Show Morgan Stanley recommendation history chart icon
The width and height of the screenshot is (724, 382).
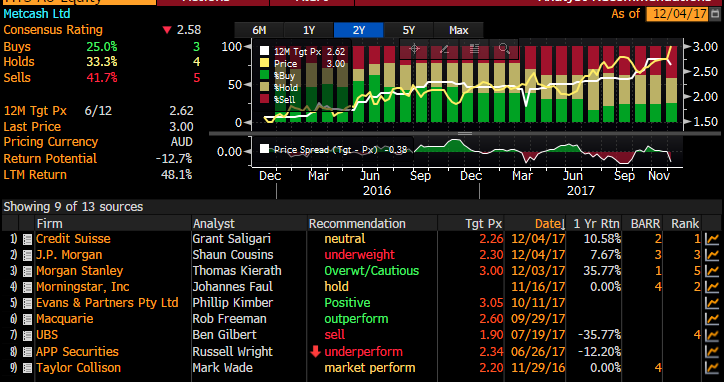712,271
